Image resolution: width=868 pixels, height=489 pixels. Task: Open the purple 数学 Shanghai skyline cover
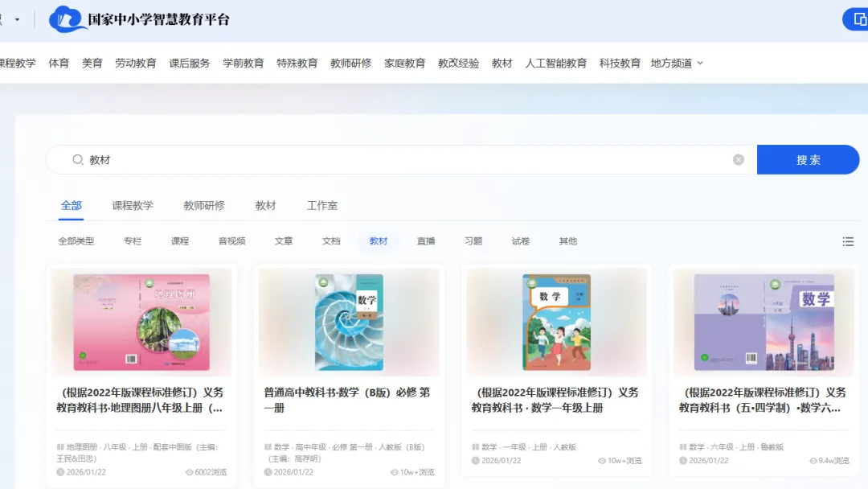[764, 322]
